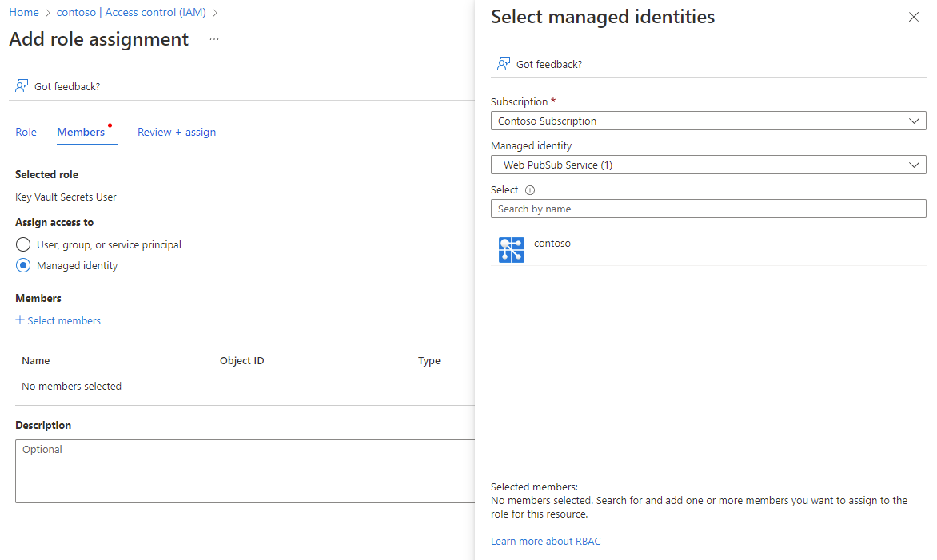Screen dimensions: 937x560
Task: Switch to the Role tab
Action: (26, 132)
